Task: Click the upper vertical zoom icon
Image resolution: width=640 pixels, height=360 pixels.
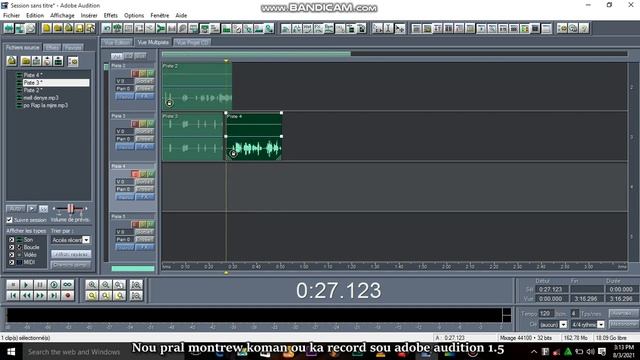Action: 136,284
